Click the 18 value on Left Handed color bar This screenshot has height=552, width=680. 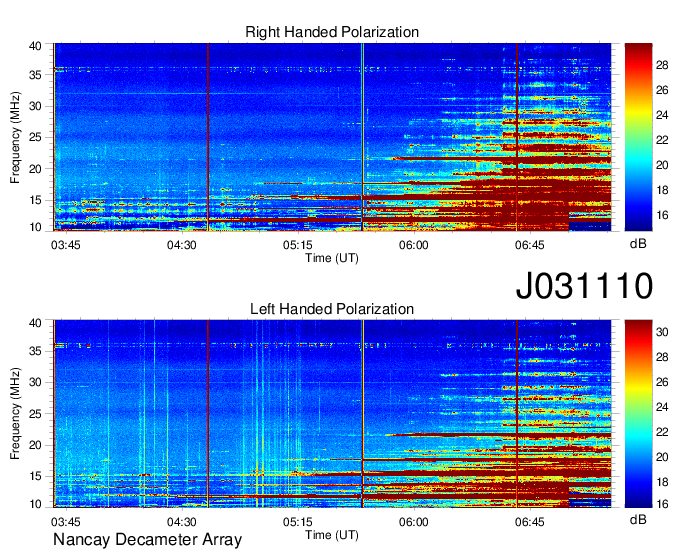(x=662, y=482)
